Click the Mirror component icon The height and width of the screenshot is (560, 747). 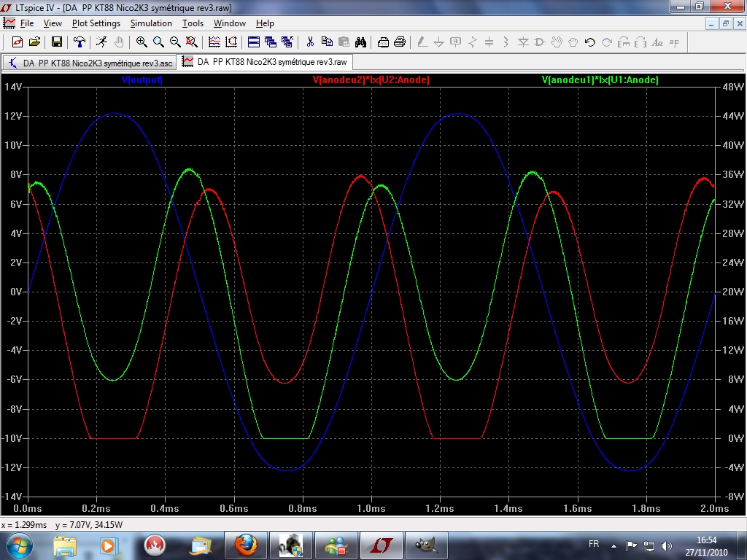[640, 42]
